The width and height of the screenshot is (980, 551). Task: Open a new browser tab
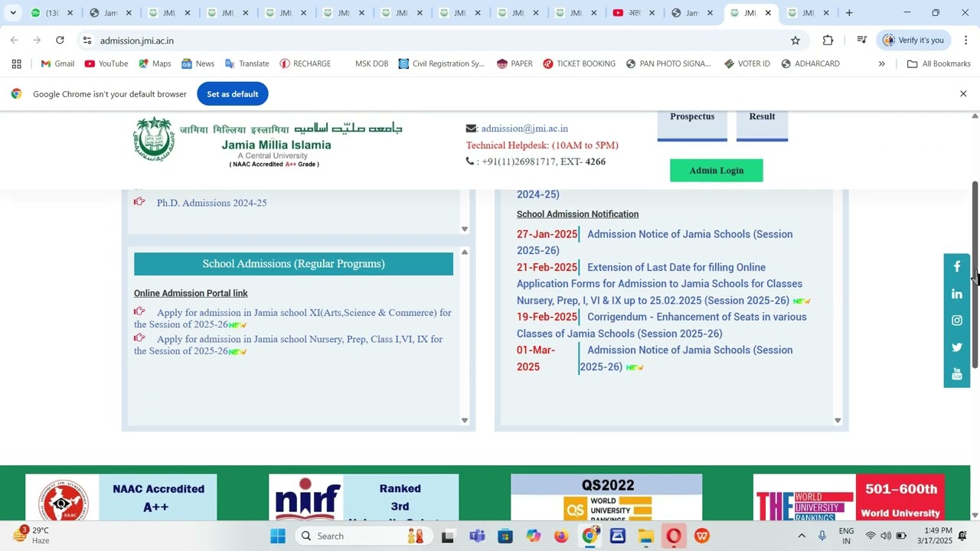click(849, 13)
